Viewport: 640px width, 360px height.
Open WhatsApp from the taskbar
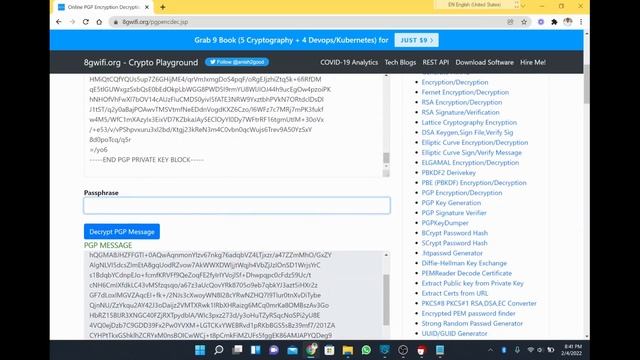366,350
